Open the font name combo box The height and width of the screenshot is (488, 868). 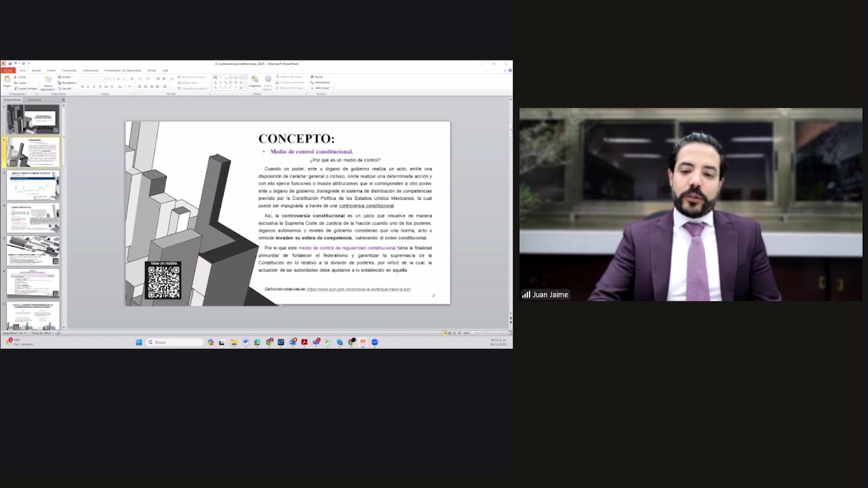point(93,79)
